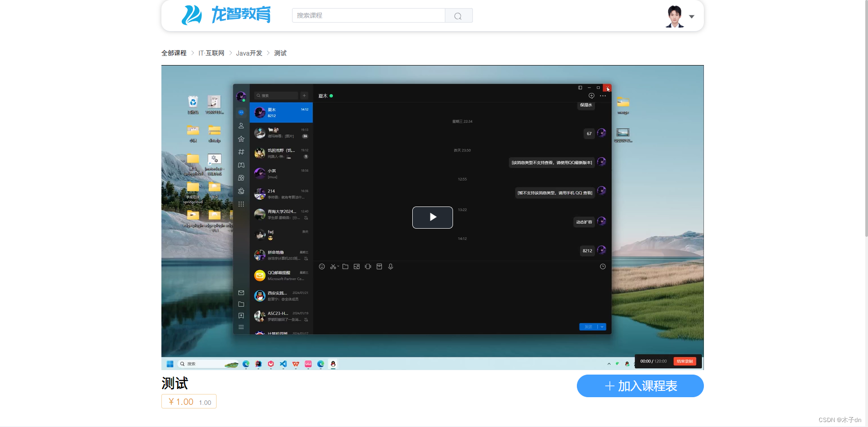In the video, select the 青海大学2024 chat row
The width and height of the screenshot is (868, 427).
(281, 214)
